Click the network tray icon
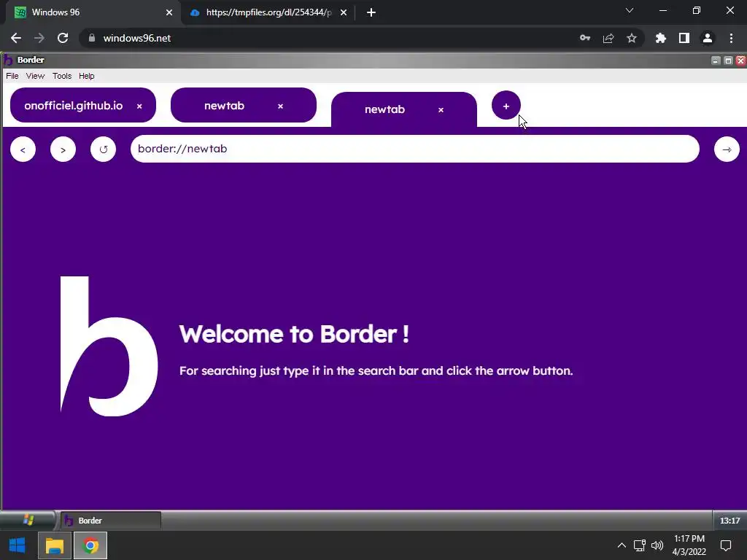 pos(639,545)
